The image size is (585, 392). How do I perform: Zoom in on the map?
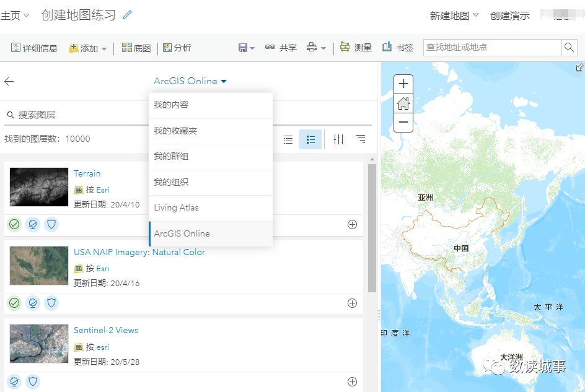coord(403,84)
